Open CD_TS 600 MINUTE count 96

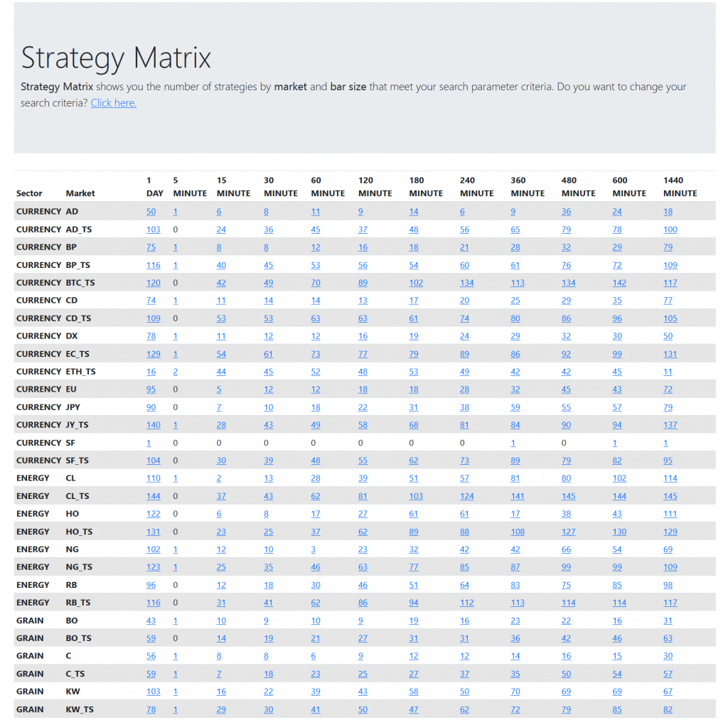[x=616, y=318]
